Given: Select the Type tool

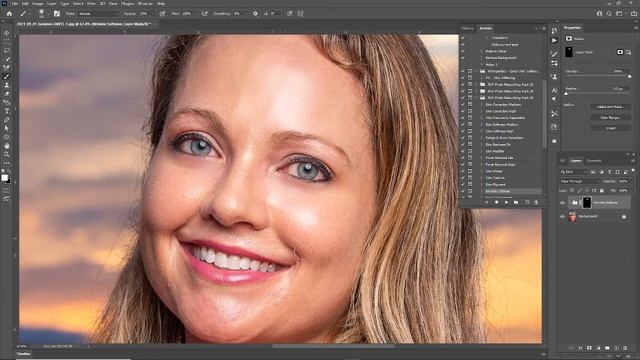Looking at the screenshot, I should point(7,111).
